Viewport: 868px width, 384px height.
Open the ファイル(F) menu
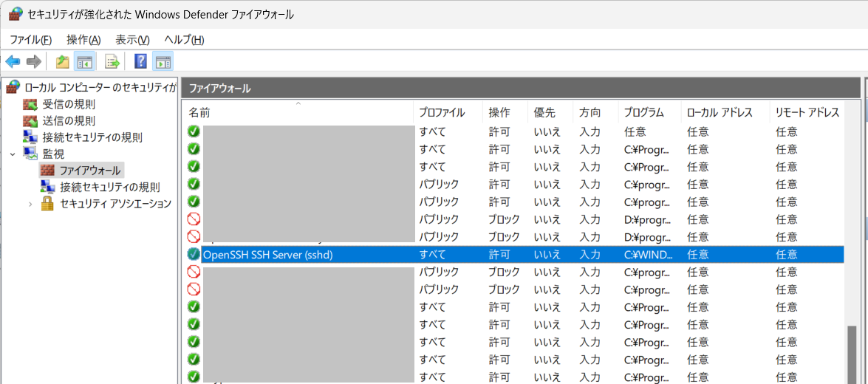[30, 40]
